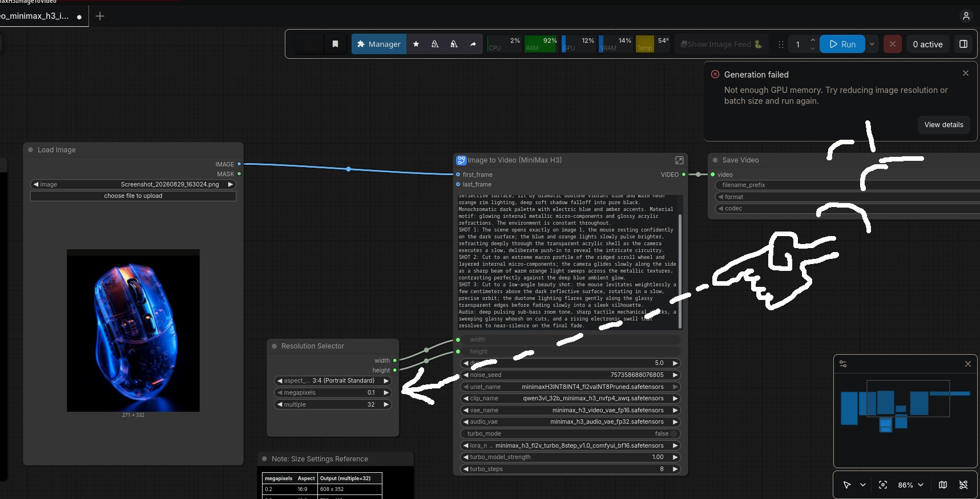Decrease the batch count with down arrow

click(813, 48)
